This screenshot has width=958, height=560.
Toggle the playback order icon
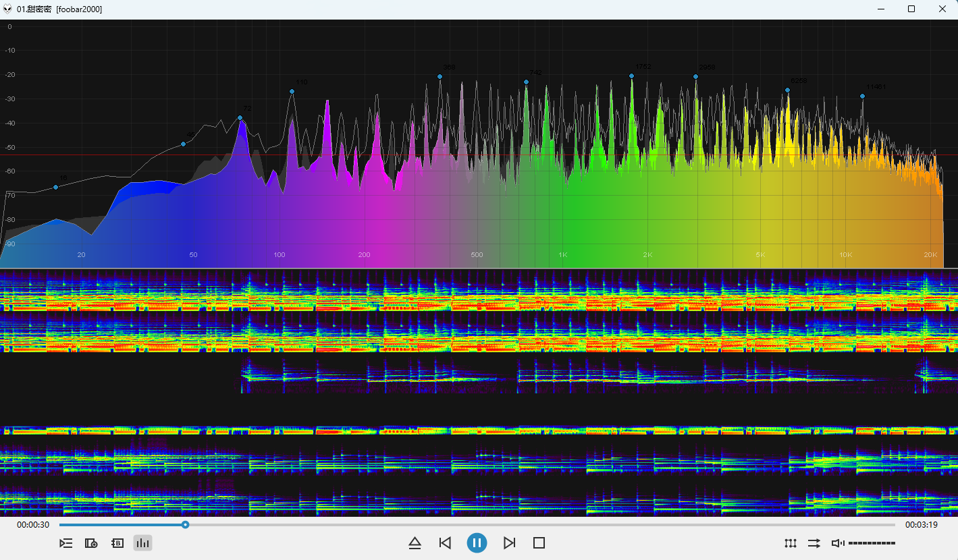pos(814,543)
